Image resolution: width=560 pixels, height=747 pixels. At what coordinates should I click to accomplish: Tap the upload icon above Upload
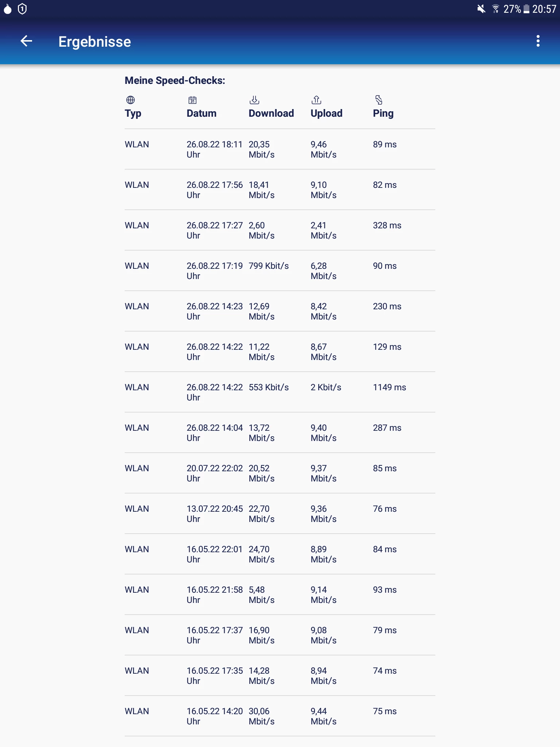316,100
